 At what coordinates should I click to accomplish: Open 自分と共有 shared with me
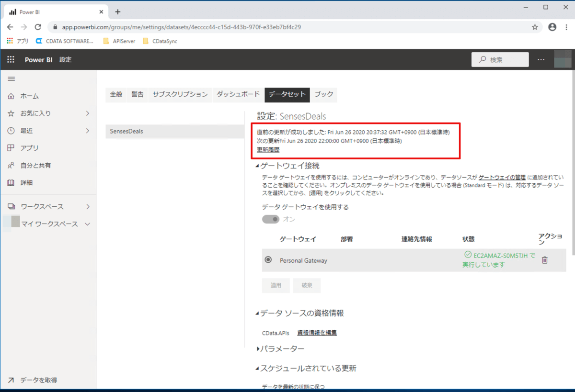pos(35,165)
